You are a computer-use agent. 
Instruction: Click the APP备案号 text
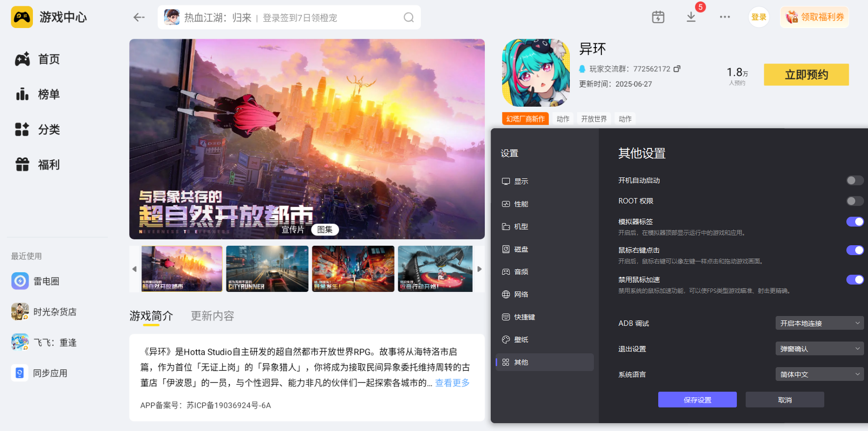click(206, 405)
